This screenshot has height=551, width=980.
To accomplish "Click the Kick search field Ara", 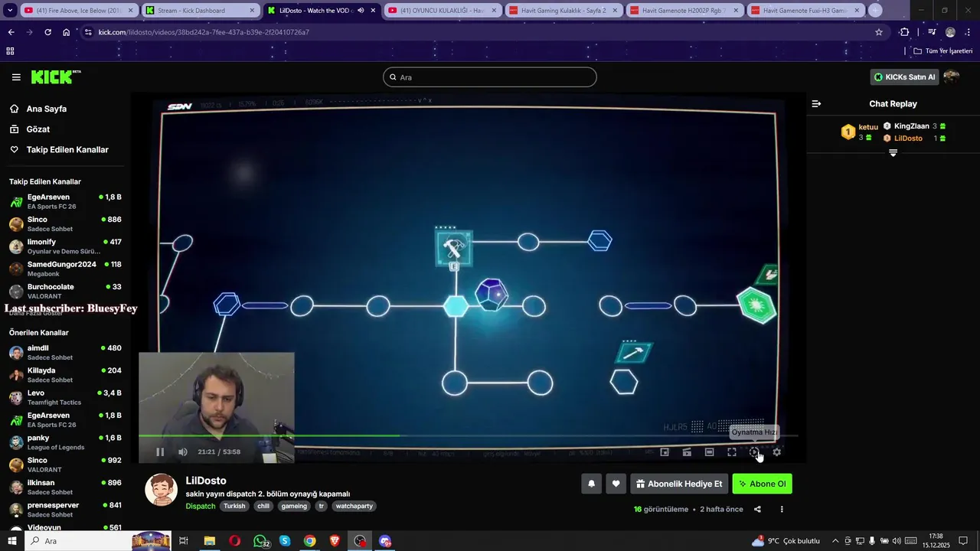I will (490, 77).
